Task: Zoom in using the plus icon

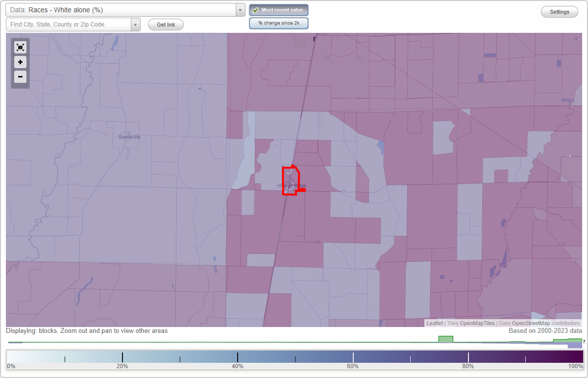Action: click(20, 62)
